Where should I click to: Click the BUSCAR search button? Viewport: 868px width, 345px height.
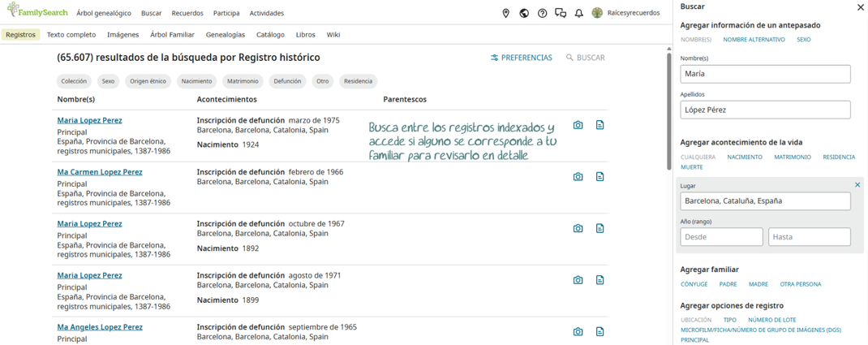click(585, 58)
